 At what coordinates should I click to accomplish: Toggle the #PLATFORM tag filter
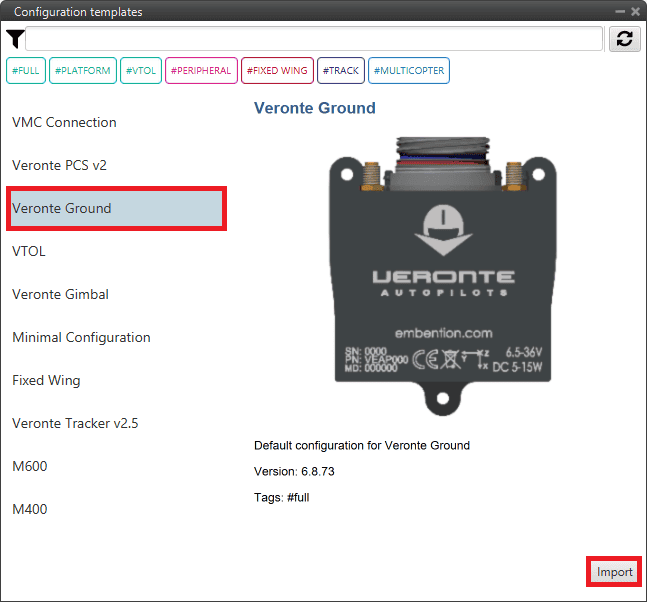pos(82,71)
